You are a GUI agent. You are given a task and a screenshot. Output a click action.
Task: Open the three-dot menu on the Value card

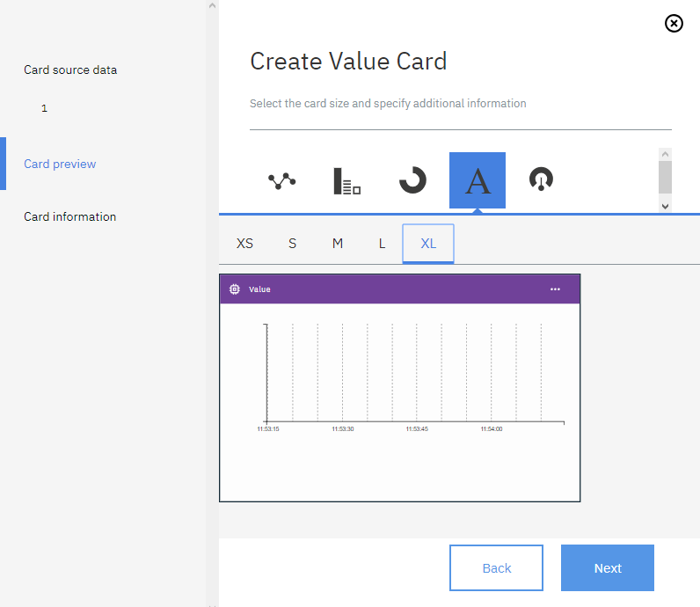point(555,289)
